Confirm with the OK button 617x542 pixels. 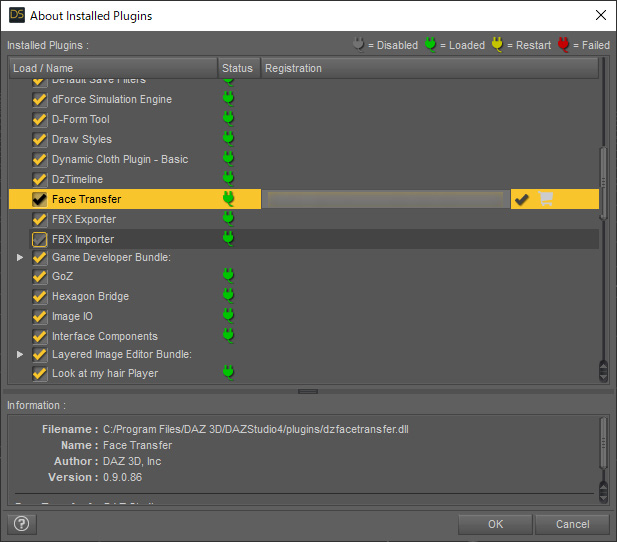(495, 524)
